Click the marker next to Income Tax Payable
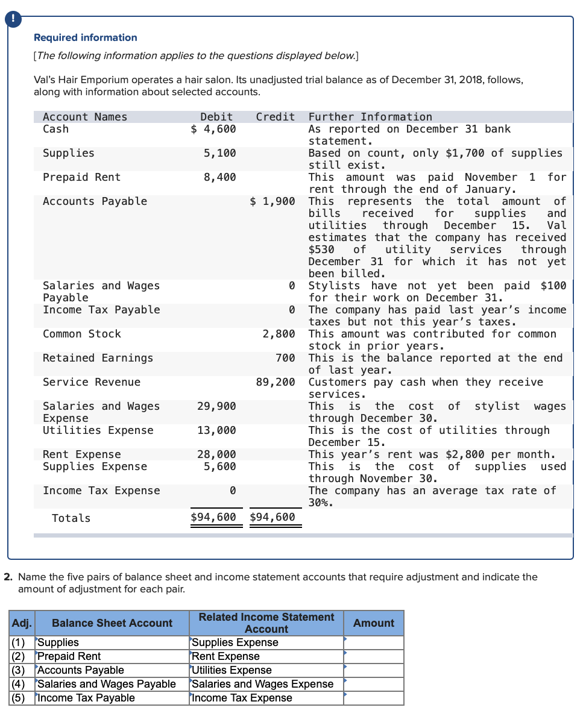Image resolution: width=586 pixels, height=728 pixels. point(37,698)
